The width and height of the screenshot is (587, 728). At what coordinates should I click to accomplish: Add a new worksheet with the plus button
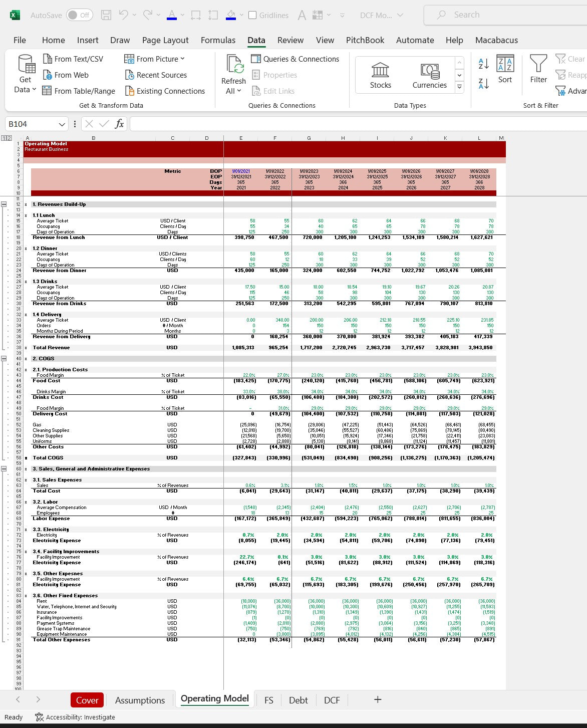coord(377,699)
